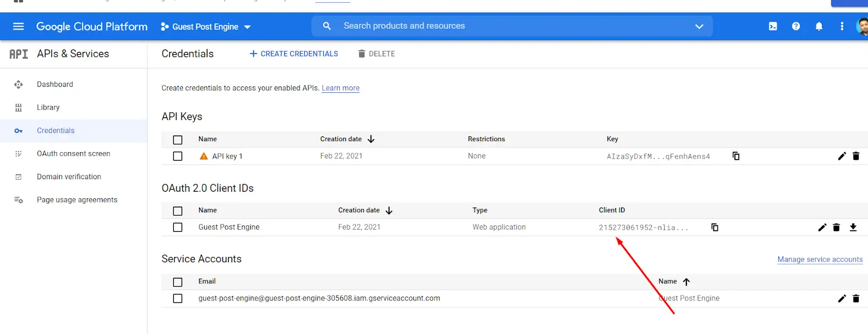Check the API key 1 row checkbox
Viewport: 868px width, 334px height.
(x=177, y=156)
